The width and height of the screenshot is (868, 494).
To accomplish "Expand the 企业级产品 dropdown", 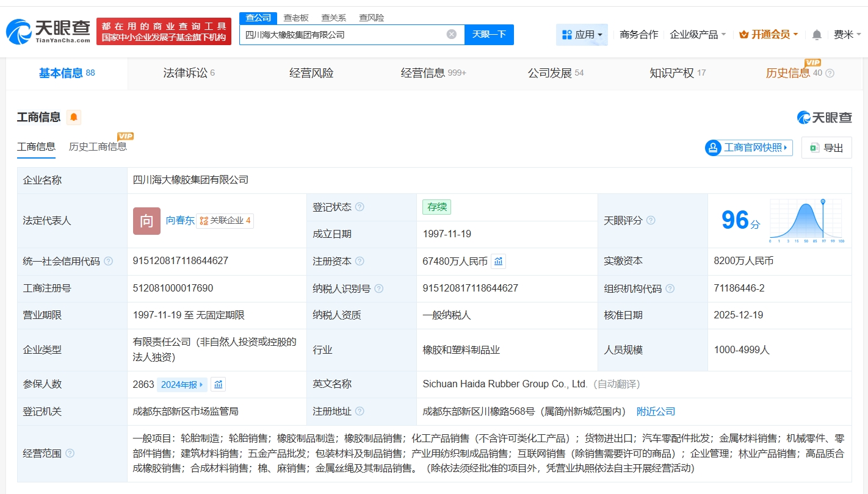I will (x=698, y=35).
